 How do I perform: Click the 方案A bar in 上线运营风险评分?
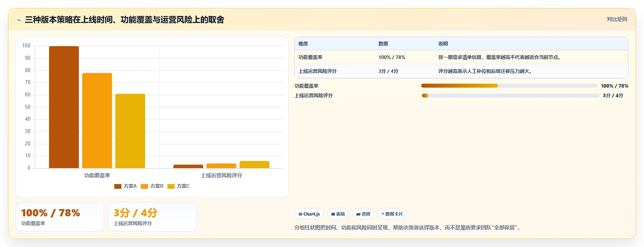[x=188, y=166]
